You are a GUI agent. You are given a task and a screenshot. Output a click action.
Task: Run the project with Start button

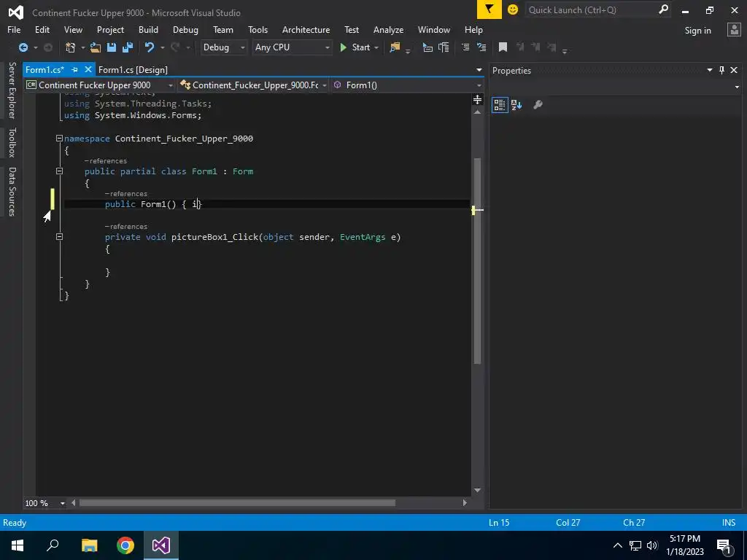355,47
